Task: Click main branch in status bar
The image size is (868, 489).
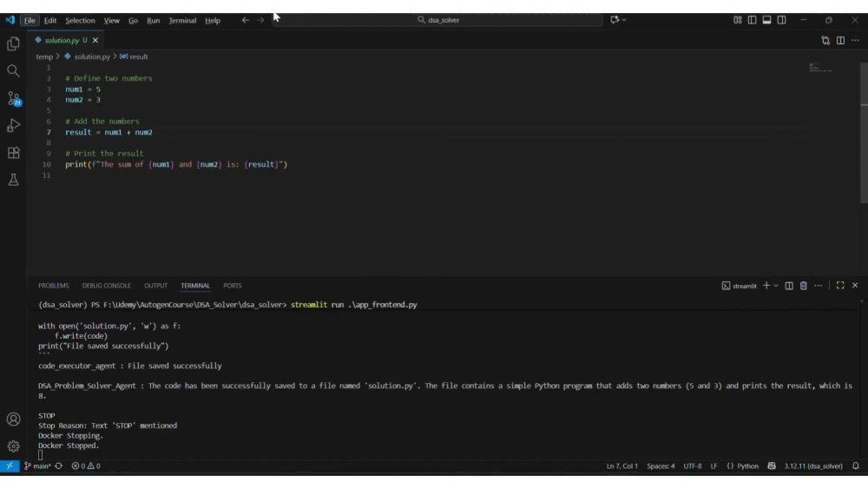Action: (x=37, y=466)
